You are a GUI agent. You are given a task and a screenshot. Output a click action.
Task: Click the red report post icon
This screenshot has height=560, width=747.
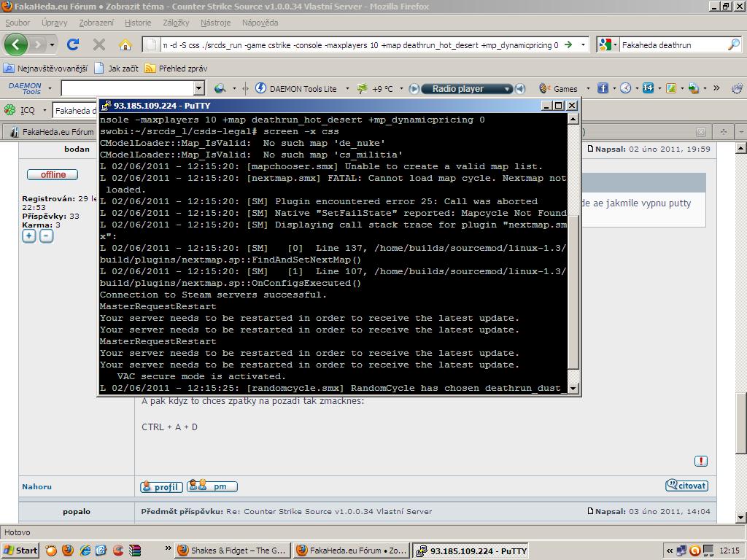(x=701, y=461)
